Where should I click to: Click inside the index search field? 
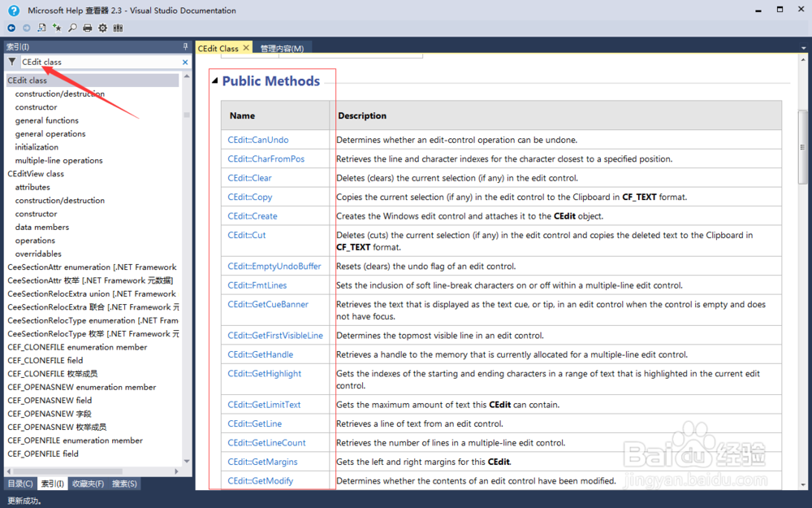(x=101, y=62)
